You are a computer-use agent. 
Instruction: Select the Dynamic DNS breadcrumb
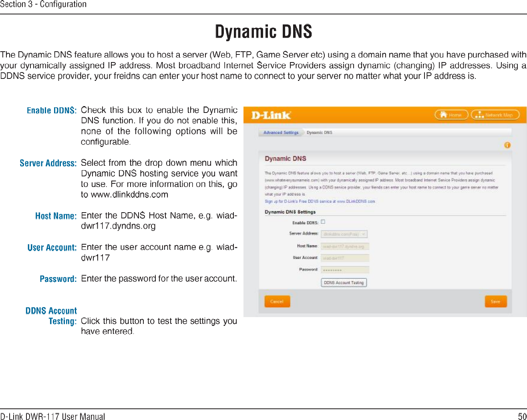point(319,133)
